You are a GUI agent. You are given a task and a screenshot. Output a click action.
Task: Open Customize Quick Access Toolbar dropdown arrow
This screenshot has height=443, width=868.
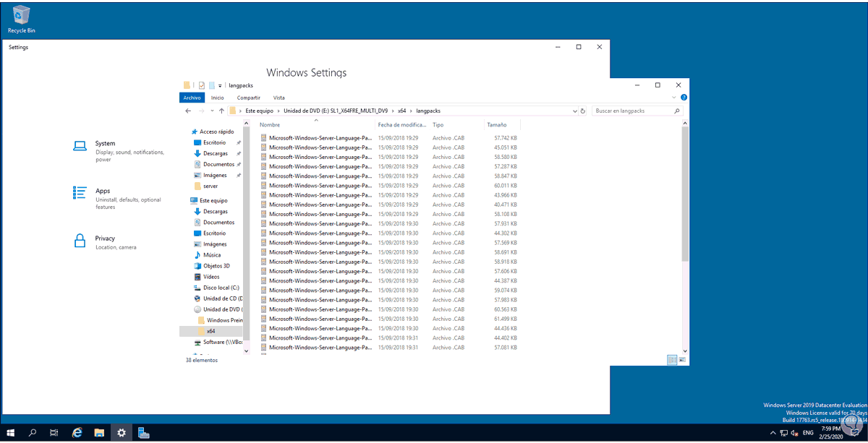tap(220, 85)
